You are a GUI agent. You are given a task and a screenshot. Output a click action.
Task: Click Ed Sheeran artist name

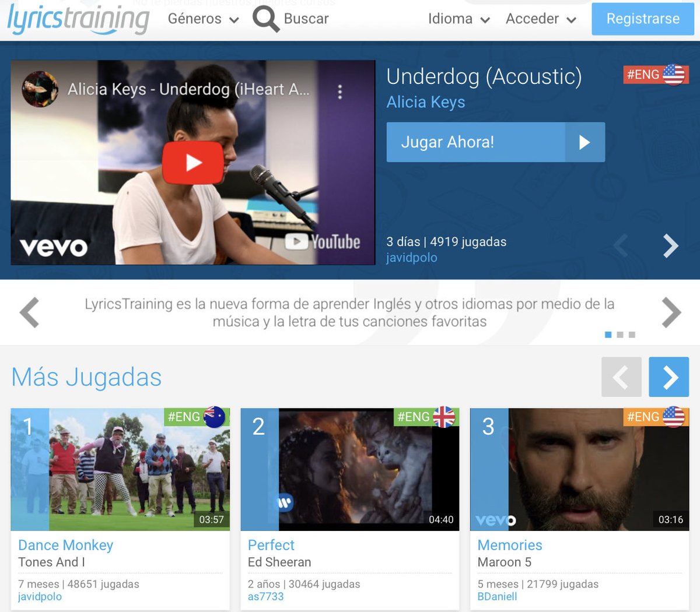click(x=279, y=562)
